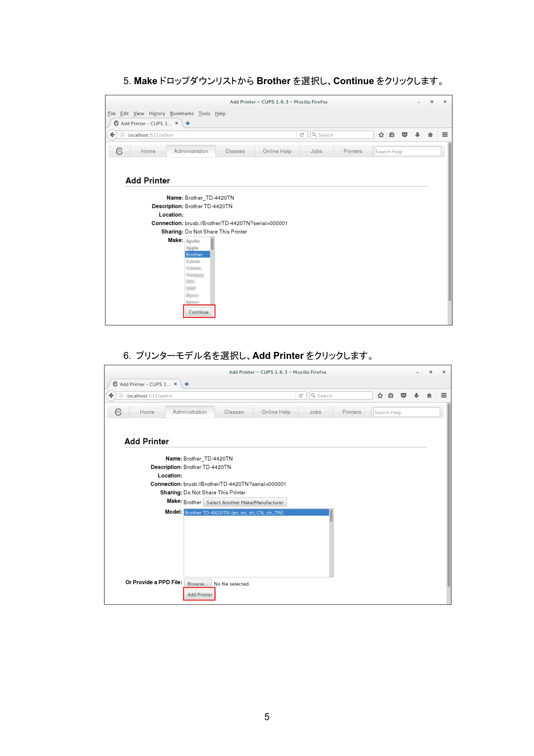Open the Classes tab in step 5 CUPS page

[x=235, y=151]
